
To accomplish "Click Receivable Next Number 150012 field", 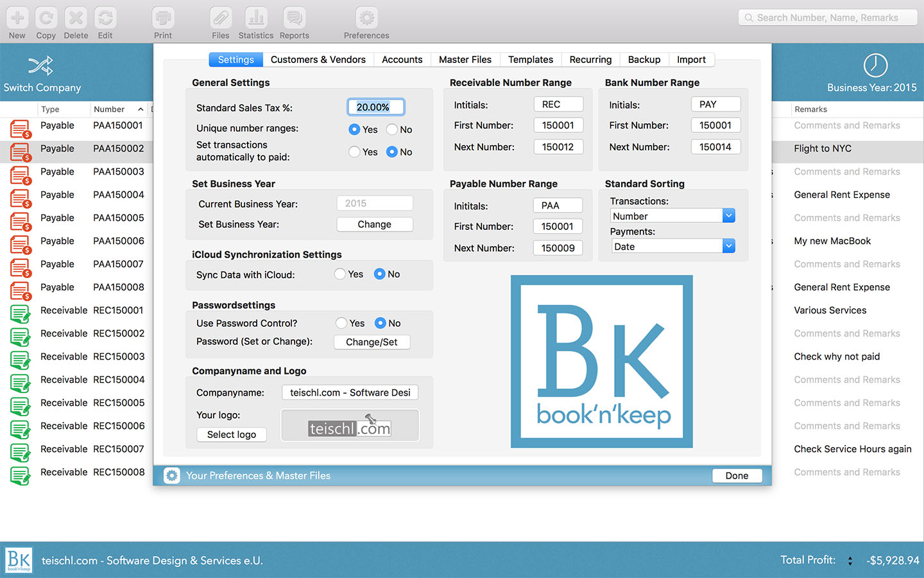I will [x=558, y=147].
